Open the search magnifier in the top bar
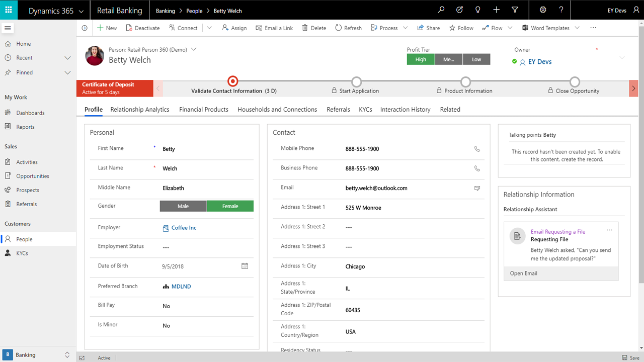 click(x=441, y=10)
